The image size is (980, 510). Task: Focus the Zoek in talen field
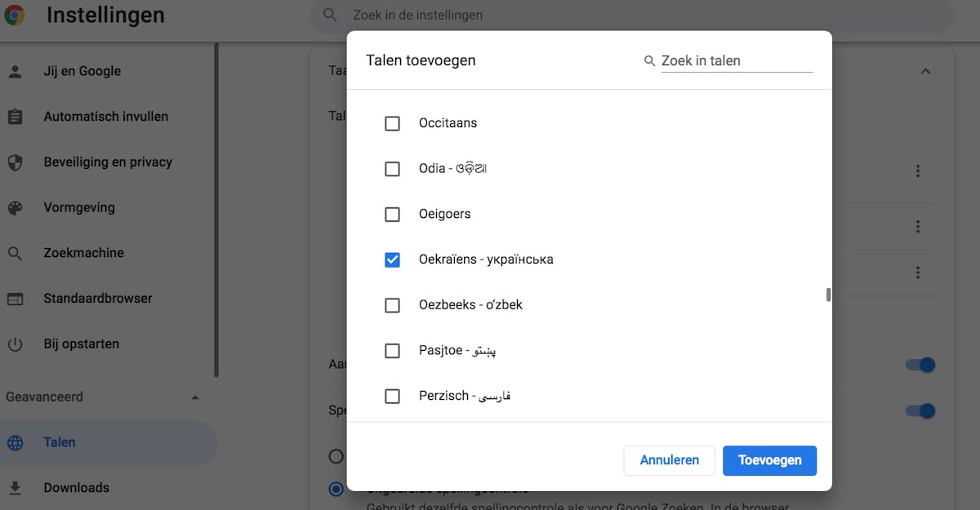click(736, 61)
